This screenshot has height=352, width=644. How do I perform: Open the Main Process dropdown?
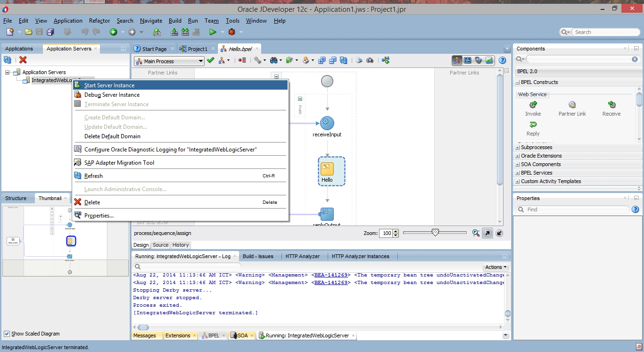[169, 61]
